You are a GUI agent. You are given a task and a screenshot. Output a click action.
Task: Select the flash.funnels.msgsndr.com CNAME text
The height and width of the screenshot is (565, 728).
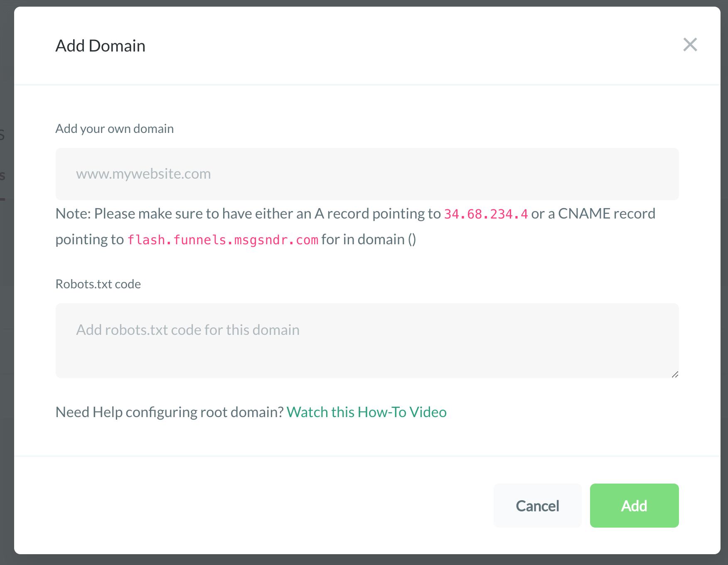pos(223,240)
